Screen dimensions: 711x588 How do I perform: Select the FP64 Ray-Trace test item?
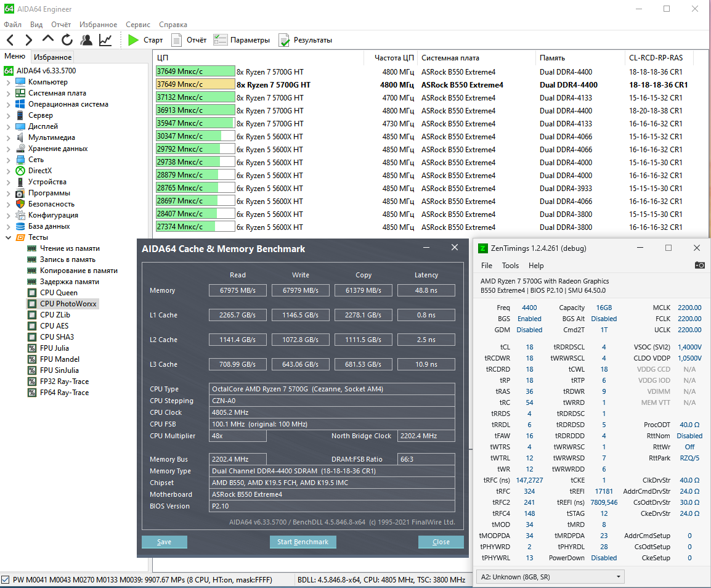point(59,393)
